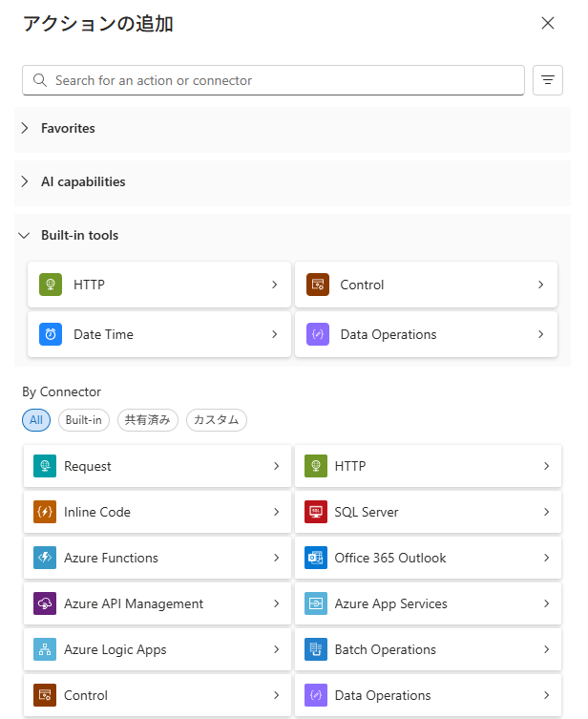Viewport: 588px width, 719px height.
Task: Select the Azure API Management label
Action: click(x=134, y=603)
